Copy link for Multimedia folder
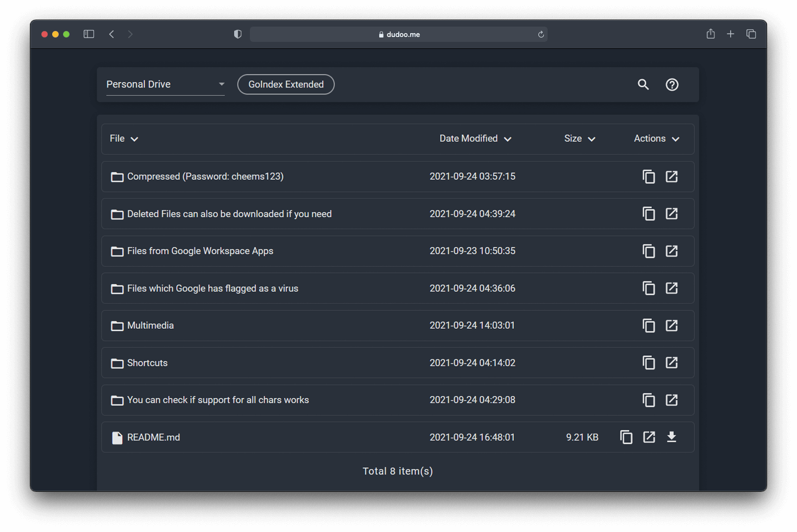This screenshot has height=532, width=797. point(649,326)
